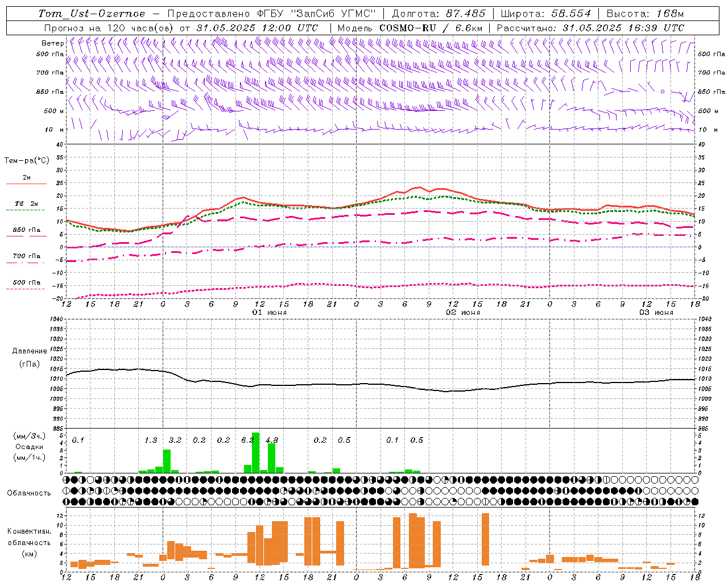Click the Рассчитано: 31.05.2025 16:39 UTC text
Viewport: 728px width, 582px height.
click(590, 28)
